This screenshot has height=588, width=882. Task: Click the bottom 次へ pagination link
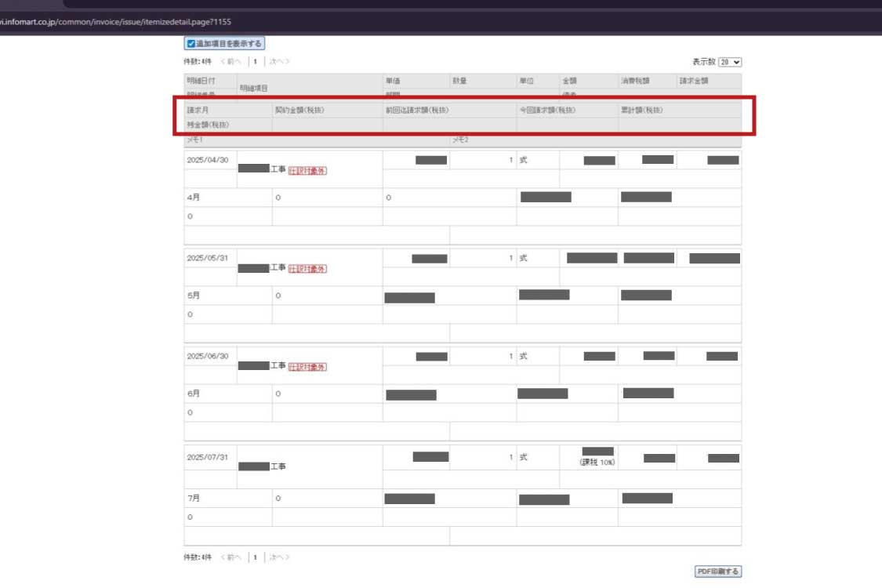click(x=278, y=557)
